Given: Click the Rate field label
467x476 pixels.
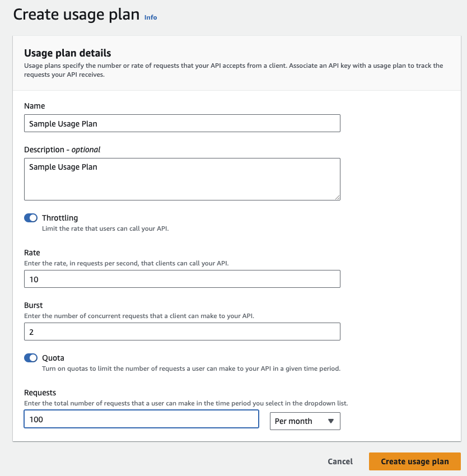Looking at the screenshot, I should [x=32, y=253].
